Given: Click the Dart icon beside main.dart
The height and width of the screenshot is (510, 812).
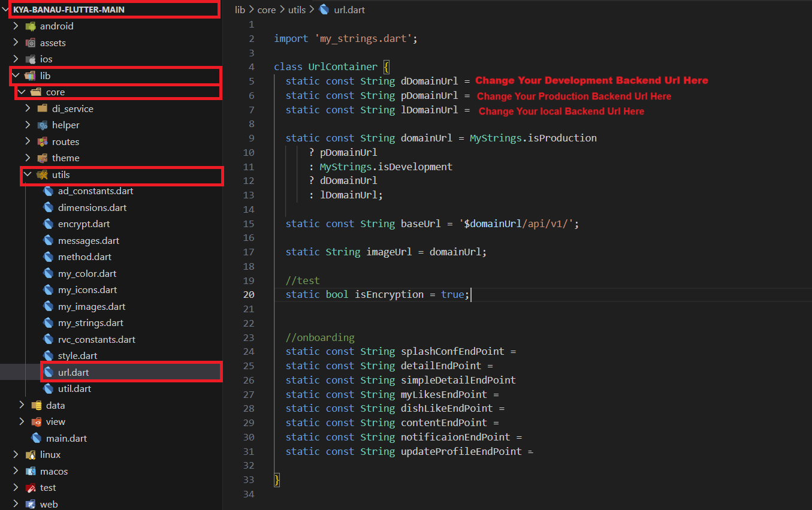Looking at the screenshot, I should (x=37, y=438).
